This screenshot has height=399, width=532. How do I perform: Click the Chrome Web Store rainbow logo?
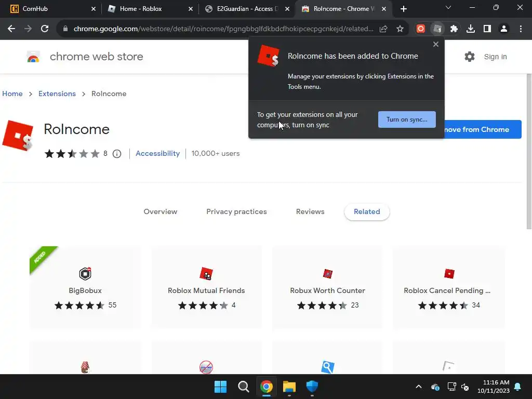click(33, 57)
